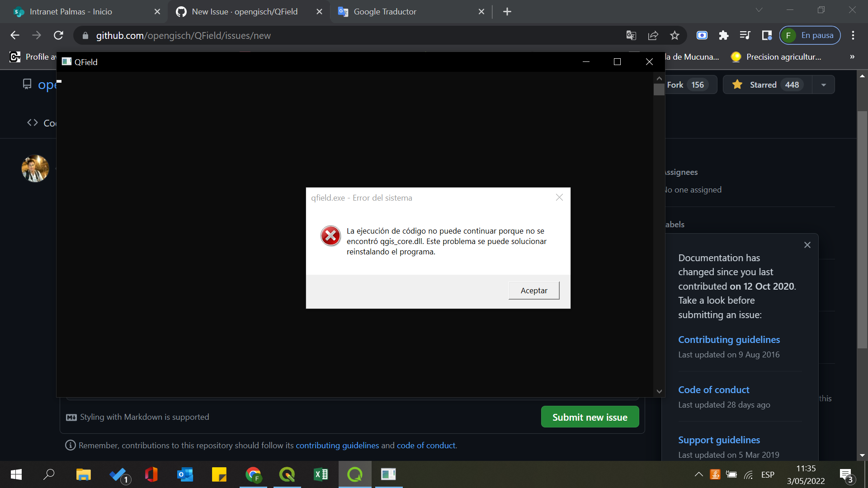Viewport: 868px width, 488px height.
Task: Open the tab search chevron
Action: click(759, 9)
